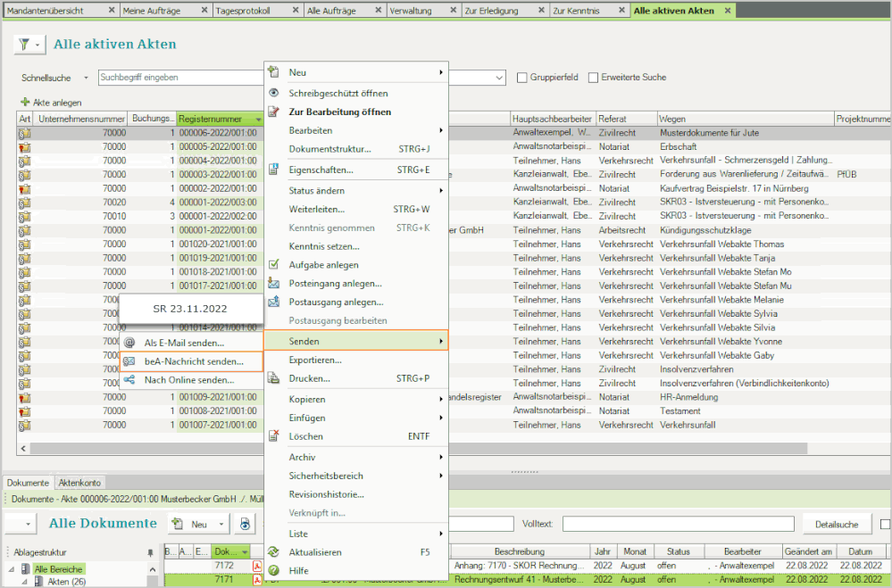The image size is (892, 588).
Task: Click the Aktualisieren refresh icon
Action: pos(274,552)
